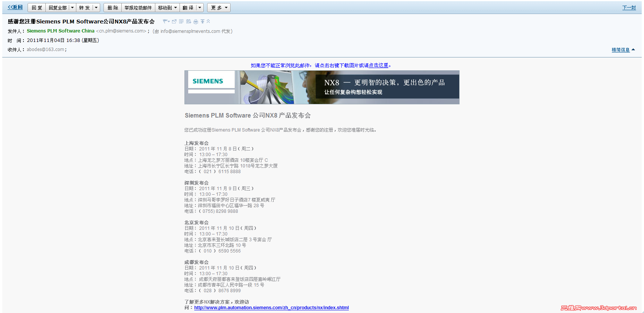Click the 转发 (Forward) button
Image resolution: width=644 pixels, height=313 pixels.
(x=84, y=8)
